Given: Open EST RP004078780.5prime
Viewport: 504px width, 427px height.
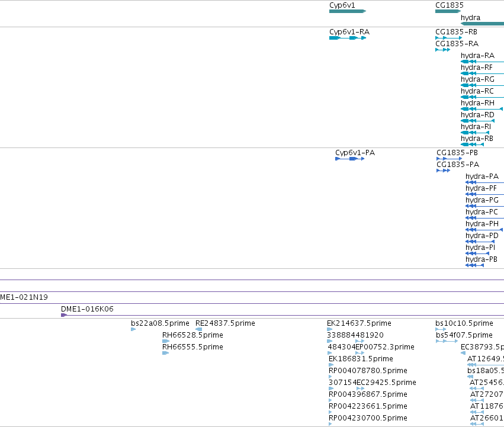Looking at the screenshot, I should (368, 371).
